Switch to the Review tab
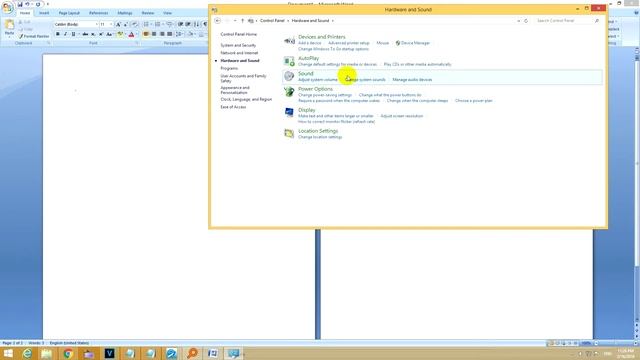Screen dimensions: 640x360 148,13
